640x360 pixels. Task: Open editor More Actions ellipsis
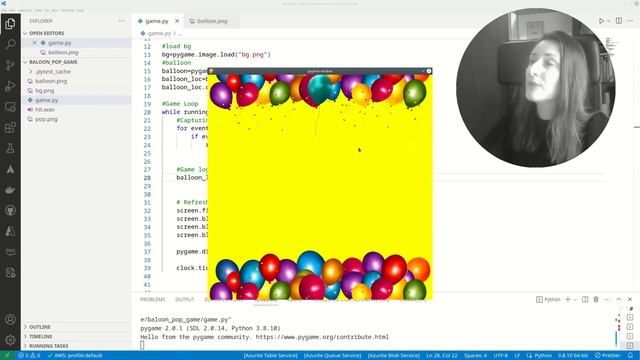(x=630, y=21)
